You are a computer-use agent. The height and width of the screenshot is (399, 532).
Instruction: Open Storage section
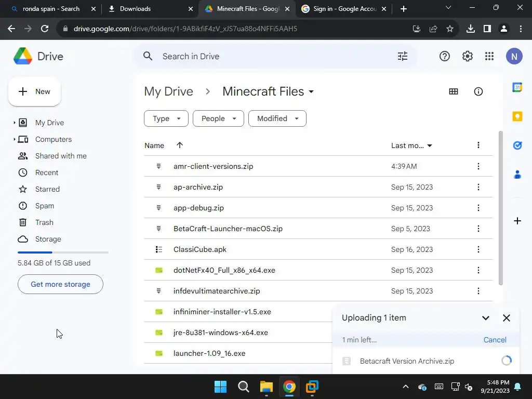pyautogui.click(x=48, y=239)
